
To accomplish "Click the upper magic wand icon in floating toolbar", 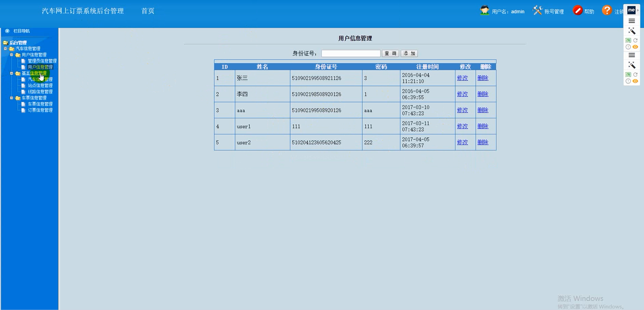I will point(632,31).
